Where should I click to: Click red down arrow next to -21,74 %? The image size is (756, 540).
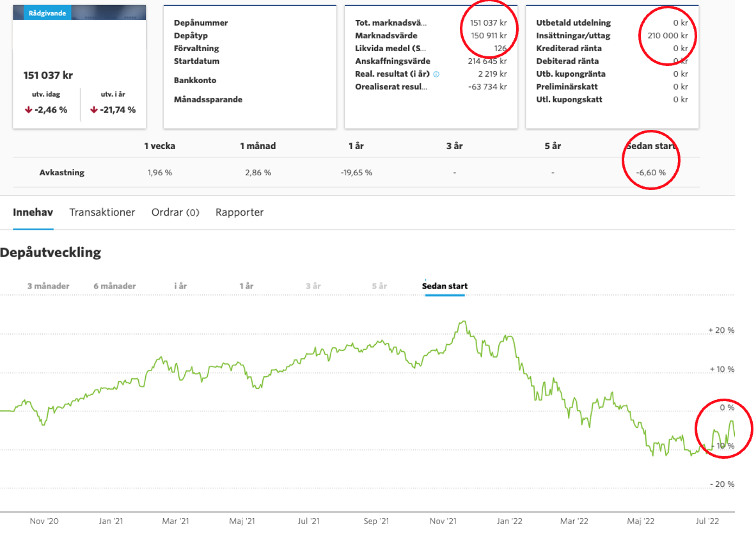tap(94, 109)
